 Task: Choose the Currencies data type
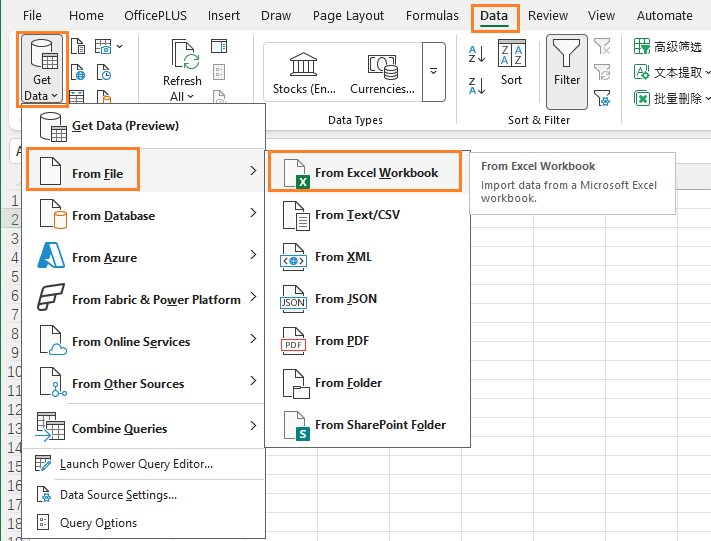point(382,73)
